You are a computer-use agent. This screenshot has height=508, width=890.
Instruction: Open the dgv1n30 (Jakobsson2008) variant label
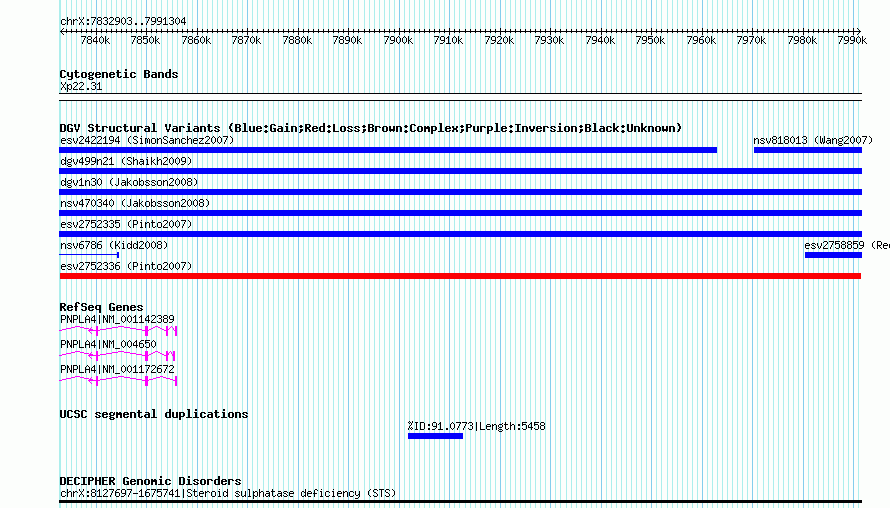point(129,182)
